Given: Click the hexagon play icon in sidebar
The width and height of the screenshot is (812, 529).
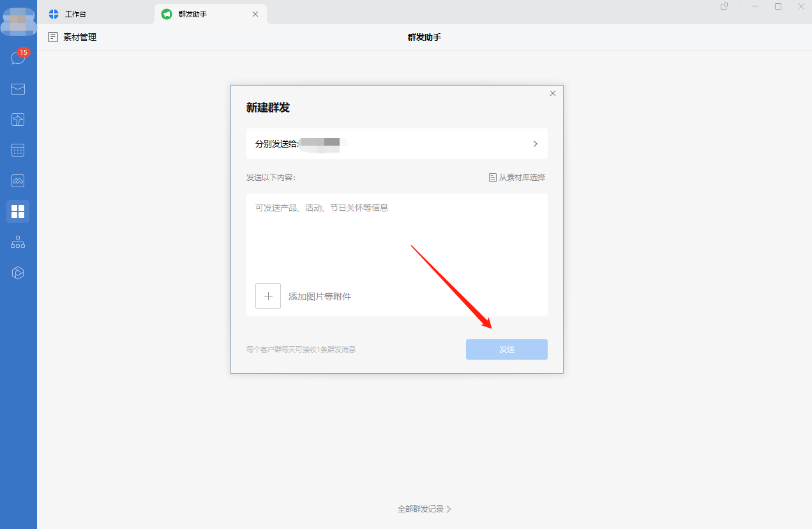Looking at the screenshot, I should point(18,273).
